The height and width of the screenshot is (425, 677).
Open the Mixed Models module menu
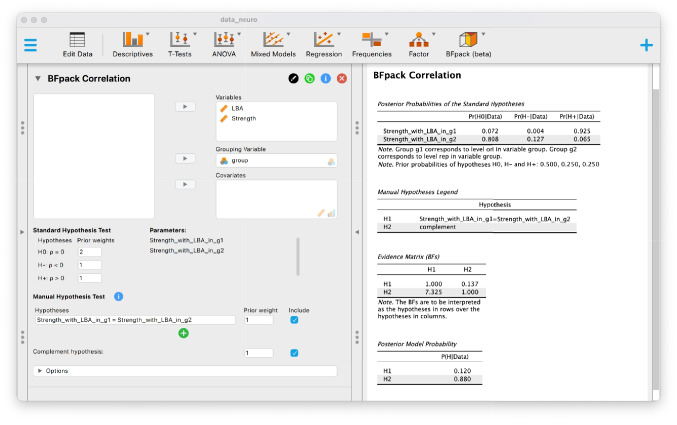tap(273, 45)
